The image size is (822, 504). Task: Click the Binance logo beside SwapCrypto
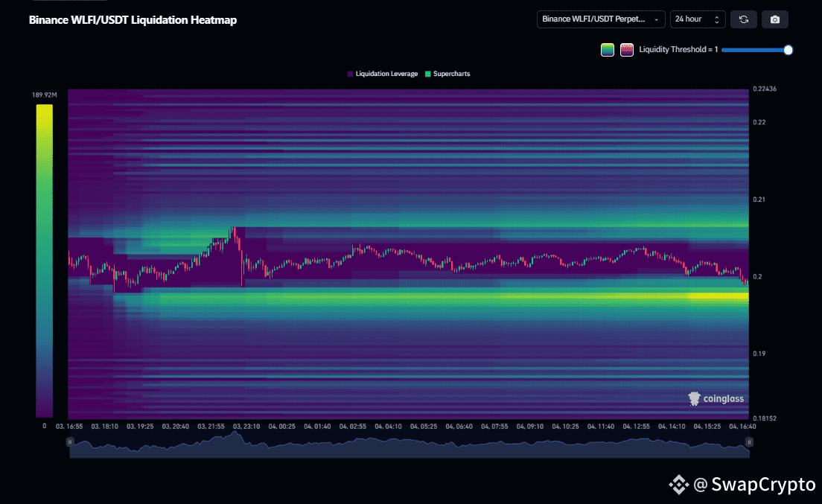coord(678,485)
